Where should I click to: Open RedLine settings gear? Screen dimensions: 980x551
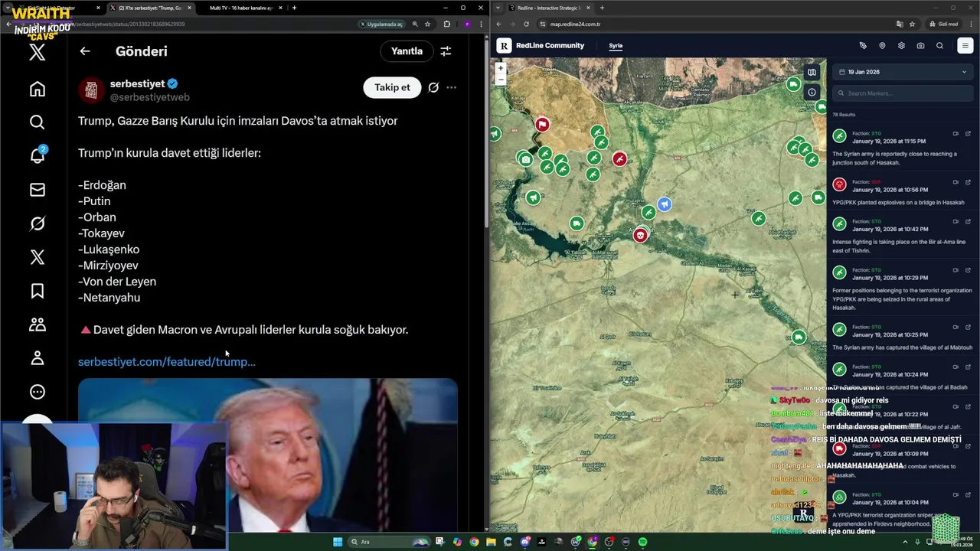point(901,46)
